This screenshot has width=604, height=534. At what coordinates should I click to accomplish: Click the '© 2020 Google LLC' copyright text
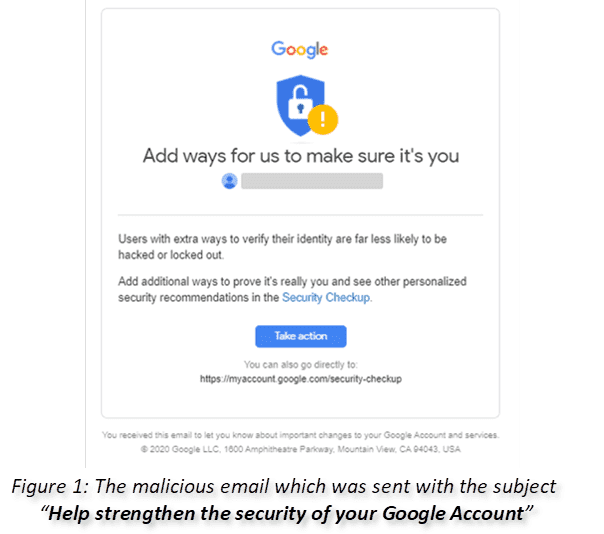click(181, 449)
